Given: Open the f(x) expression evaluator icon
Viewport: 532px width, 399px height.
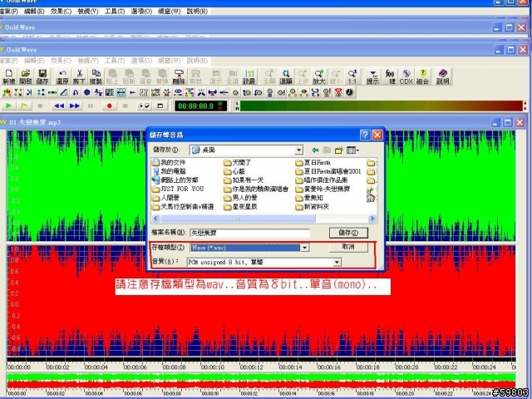Looking at the screenshot, I should pos(390,76).
